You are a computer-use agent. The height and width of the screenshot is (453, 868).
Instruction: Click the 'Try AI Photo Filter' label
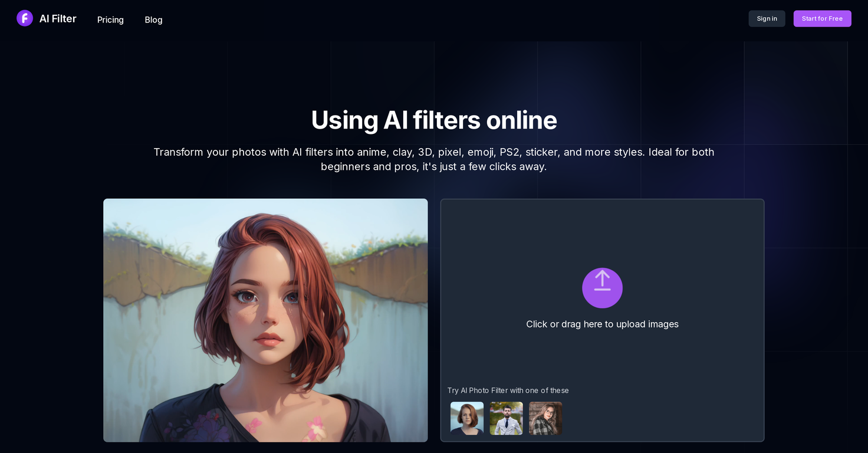[x=508, y=390]
